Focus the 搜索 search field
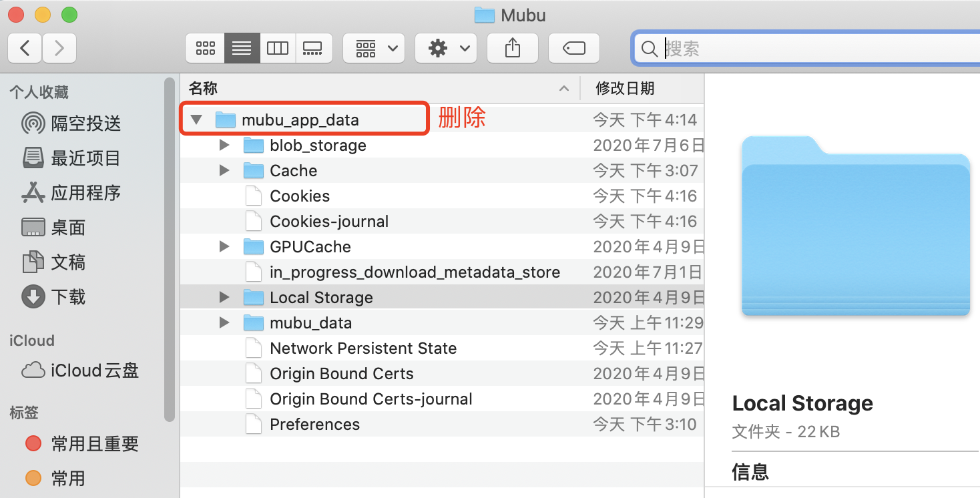This screenshot has width=980, height=498. 808,48
